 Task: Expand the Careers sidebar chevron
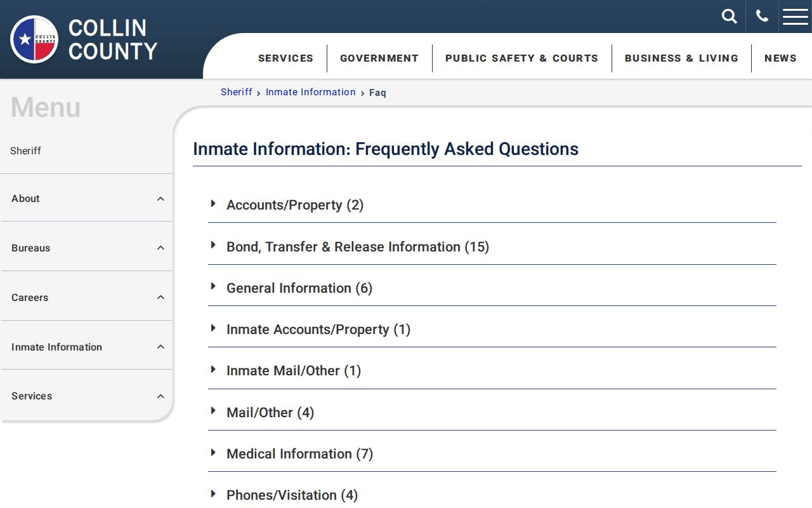(x=160, y=298)
